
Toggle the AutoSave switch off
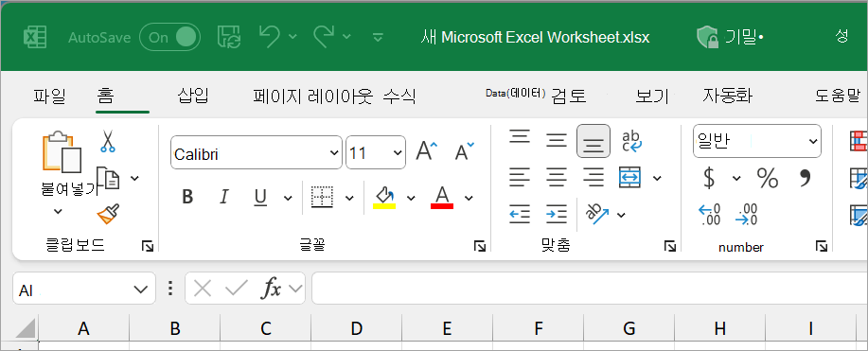coord(170,37)
